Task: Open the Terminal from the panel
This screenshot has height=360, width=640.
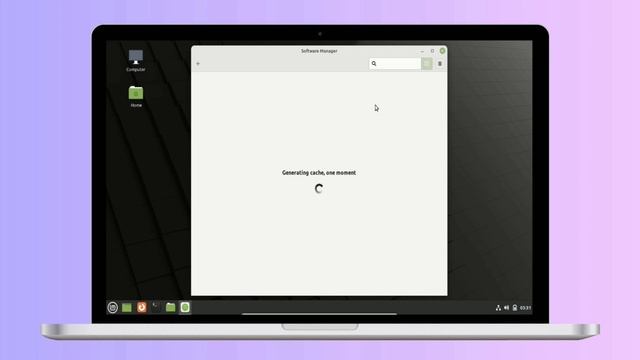Action: click(156, 307)
